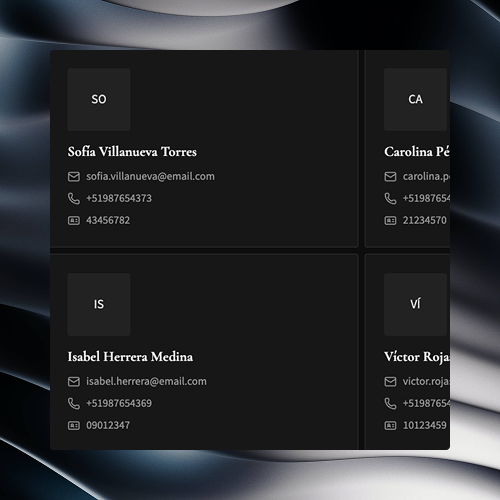This screenshot has height=500, width=500.
Task: Click ID card icon beside 43456782
Action: (x=74, y=221)
